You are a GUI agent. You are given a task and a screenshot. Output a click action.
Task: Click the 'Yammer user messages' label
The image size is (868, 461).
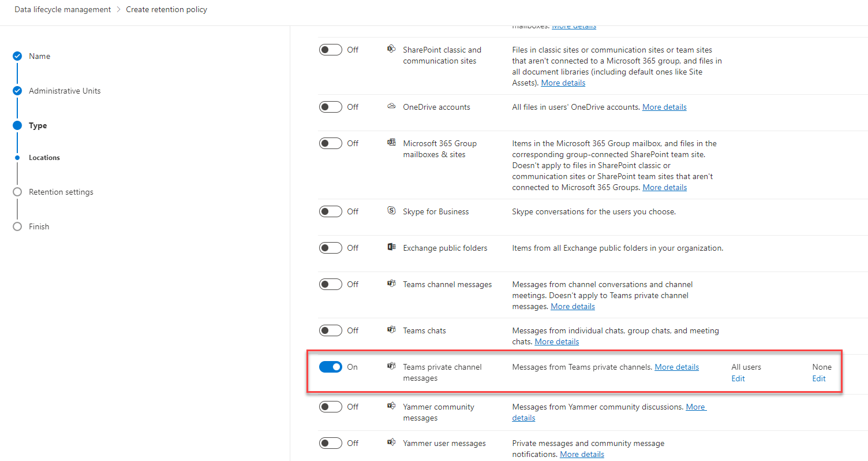click(x=444, y=443)
